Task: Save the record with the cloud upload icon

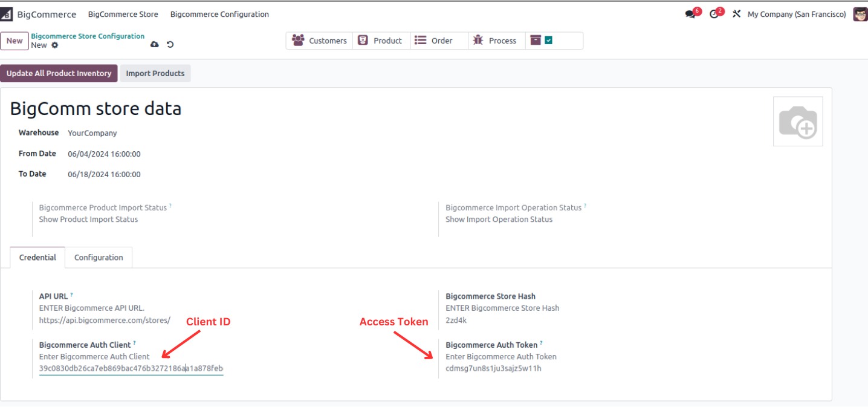Action: [x=154, y=44]
